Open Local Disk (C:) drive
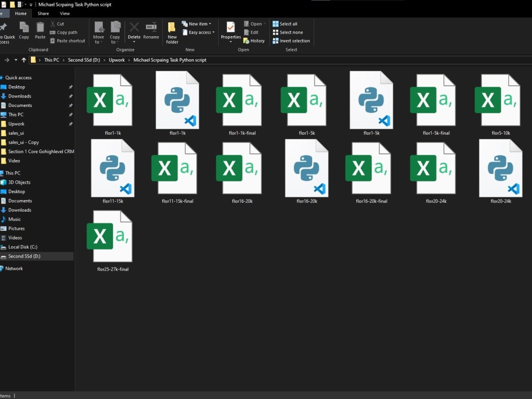This screenshot has height=399, width=532. pos(23,247)
